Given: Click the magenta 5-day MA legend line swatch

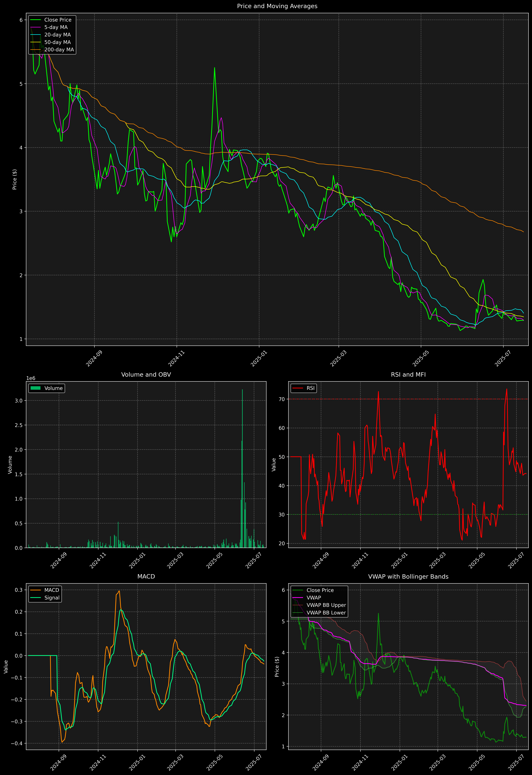Looking at the screenshot, I should tap(35, 27).
